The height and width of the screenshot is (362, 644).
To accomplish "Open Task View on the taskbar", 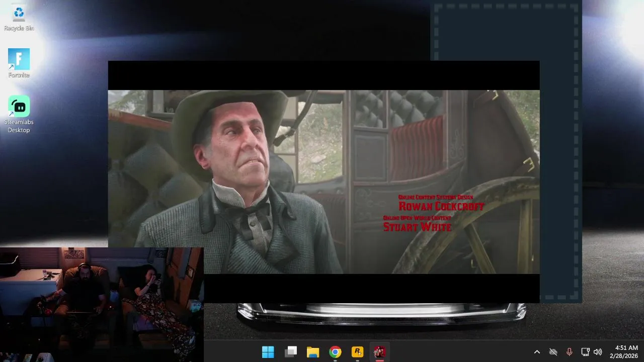I will tap(290, 352).
